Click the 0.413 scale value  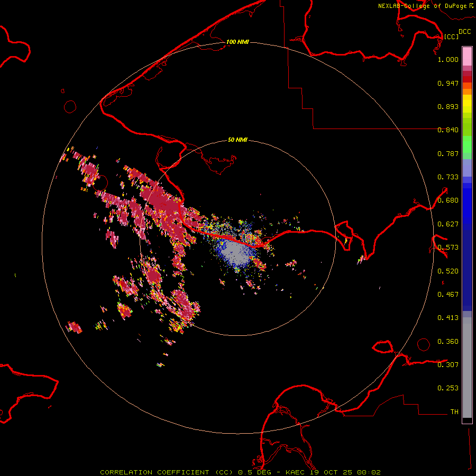click(x=448, y=318)
